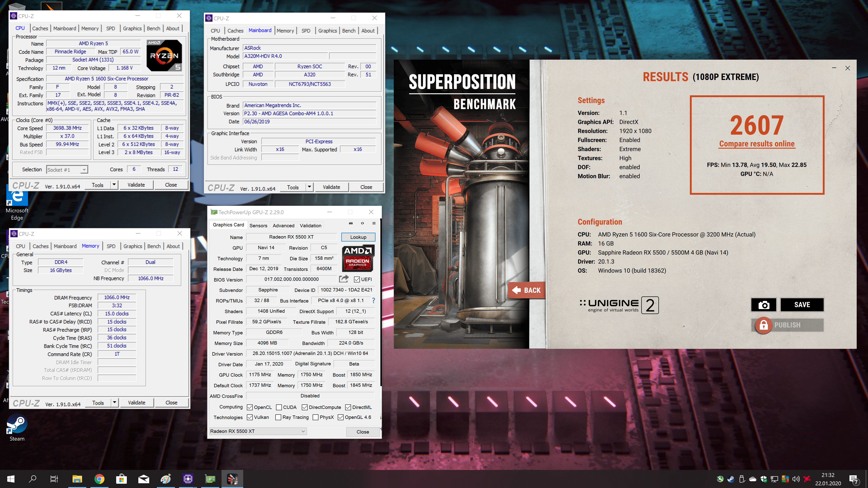The height and width of the screenshot is (488, 868).
Task: Click the CPU-Z icon in the taskbar
Action: pyautogui.click(x=188, y=479)
